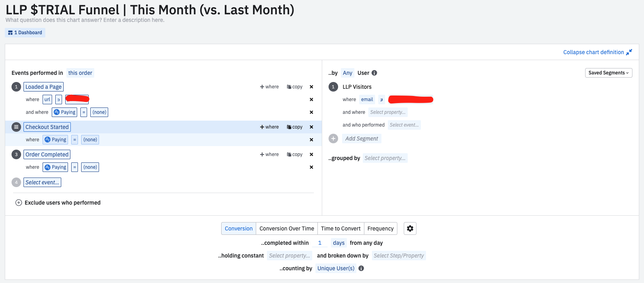Image resolution: width=644 pixels, height=283 pixels.
Task: Click the User info icon
Action: [x=374, y=73]
